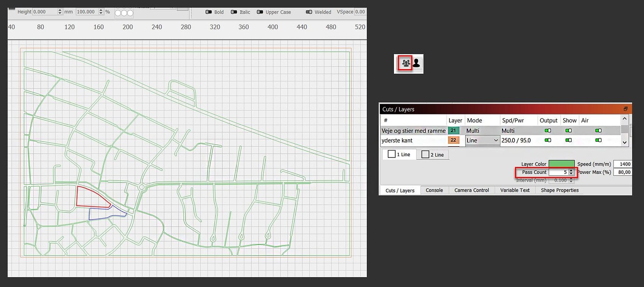Screen dimensions: 644x287
Task: Open the Camera Control tab
Action: tap(471, 190)
